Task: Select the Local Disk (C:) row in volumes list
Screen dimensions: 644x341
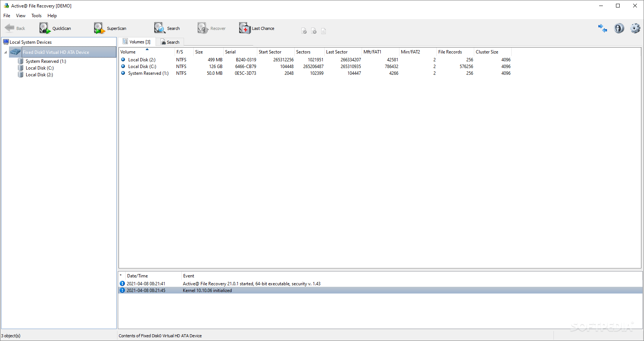Action: coord(315,67)
